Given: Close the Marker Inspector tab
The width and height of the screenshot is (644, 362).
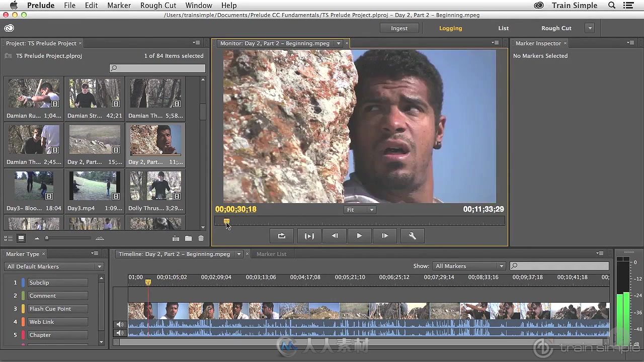Looking at the screenshot, I should (565, 43).
